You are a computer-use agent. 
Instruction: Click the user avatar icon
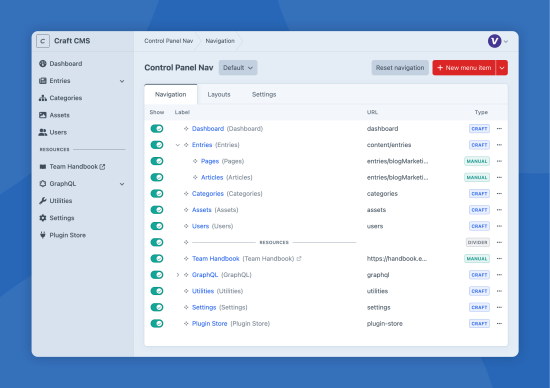point(495,41)
